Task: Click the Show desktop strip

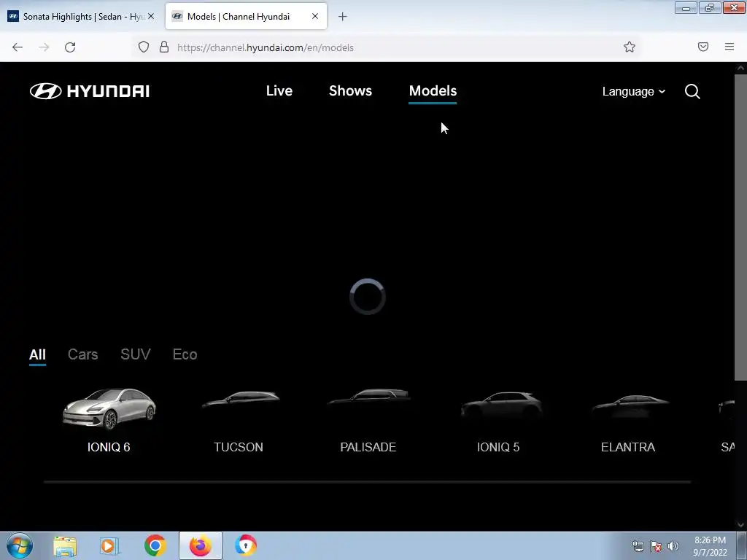Action: [x=742, y=545]
